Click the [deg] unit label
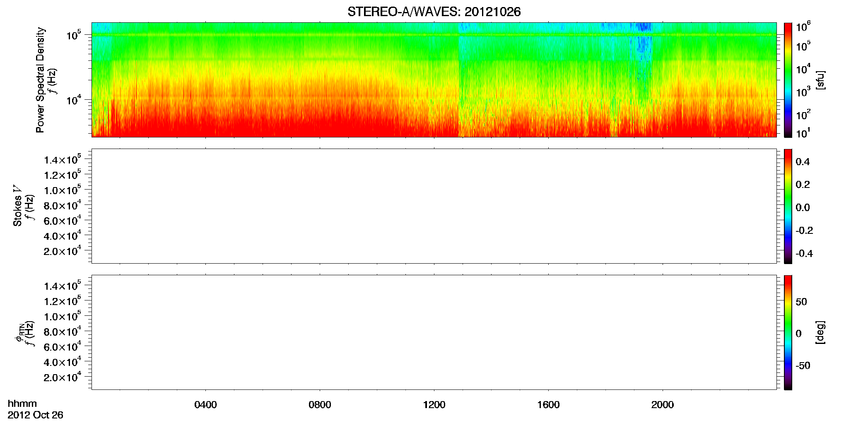Image resolution: width=868 pixels, height=447 pixels. tap(820, 332)
